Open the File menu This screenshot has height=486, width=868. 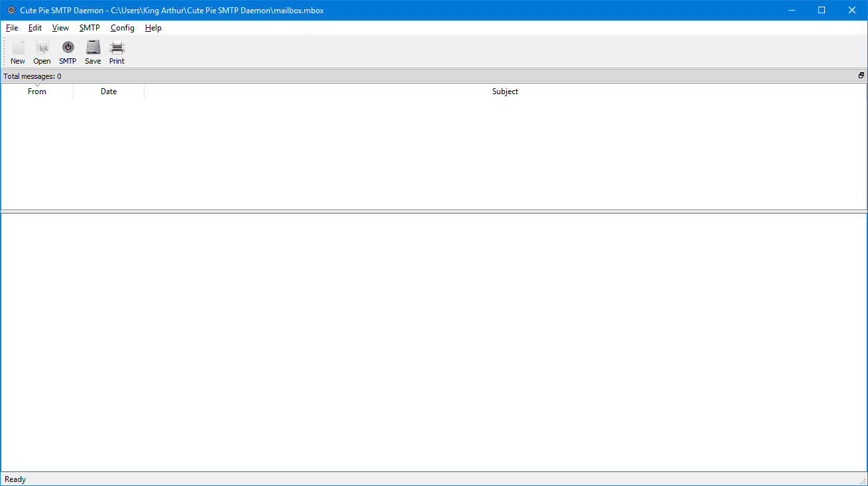click(x=12, y=28)
